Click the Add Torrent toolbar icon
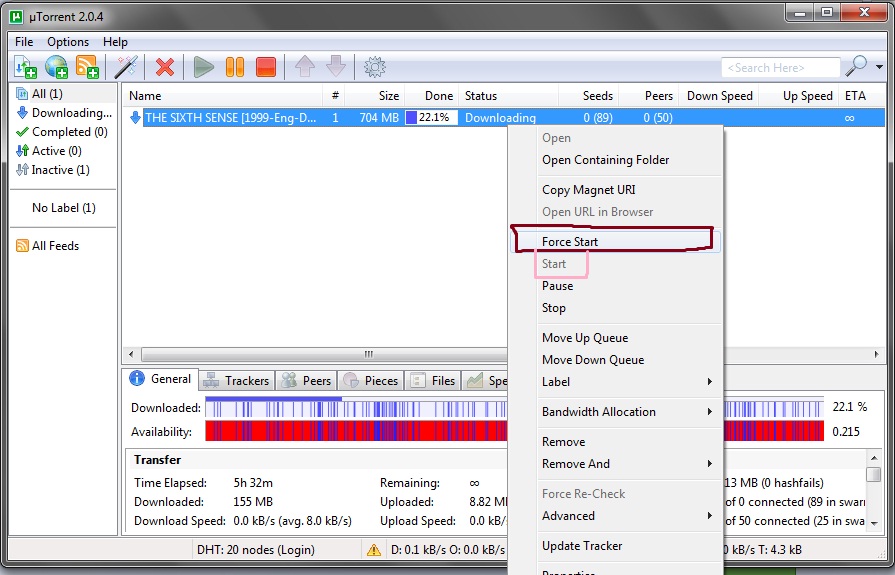The width and height of the screenshot is (895, 575). (x=25, y=67)
